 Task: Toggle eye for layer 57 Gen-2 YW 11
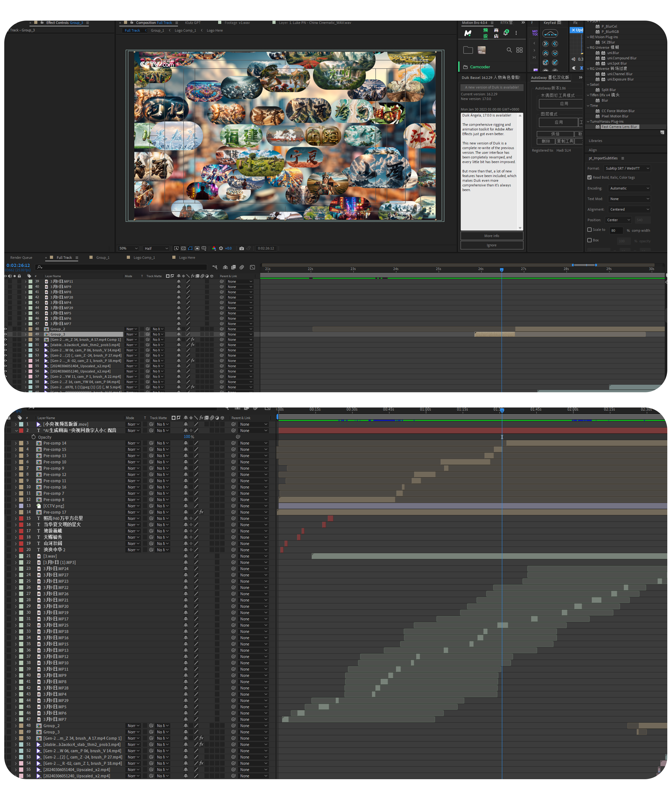pos(6,377)
